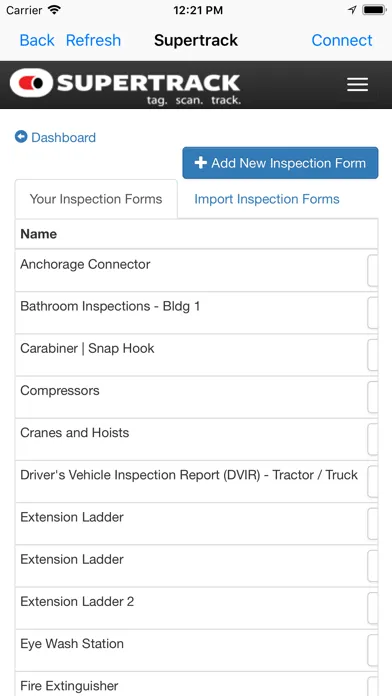The height and width of the screenshot is (696, 392).
Task: Switch to Import Inspection Forms tab
Action: tap(267, 199)
